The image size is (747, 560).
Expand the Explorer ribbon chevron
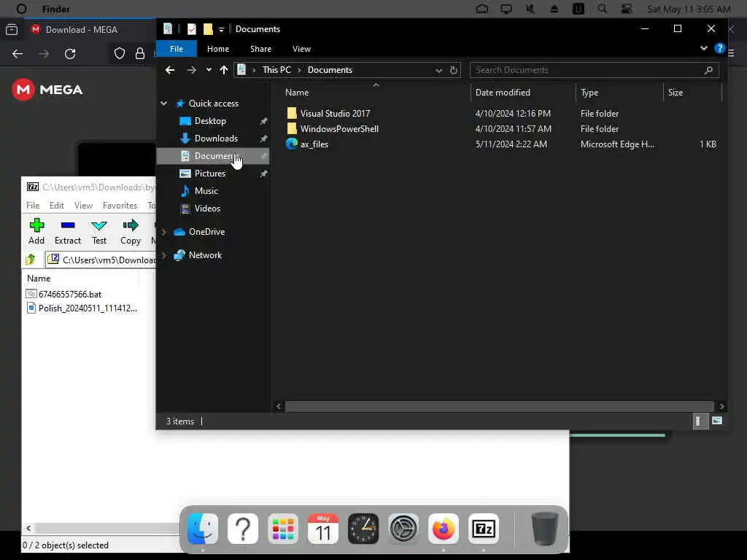(704, 48)
